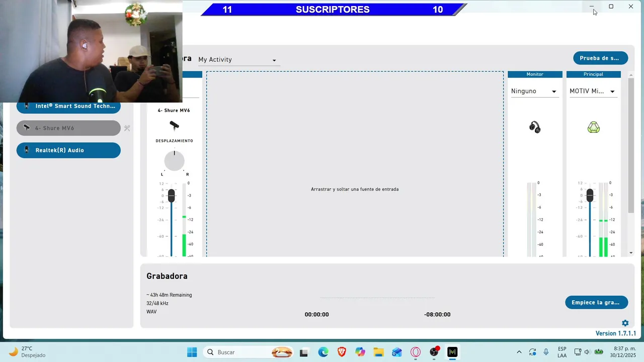Click the recording waveform timeline
644x362 pixels.
377,298
